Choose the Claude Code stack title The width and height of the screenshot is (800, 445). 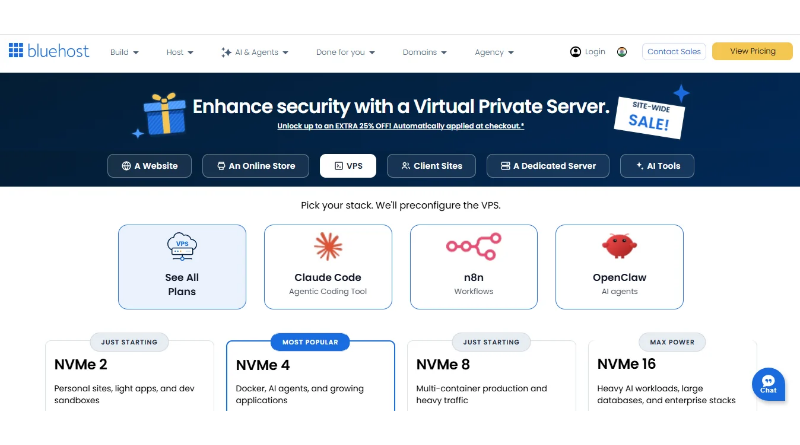tap(328, 277)
